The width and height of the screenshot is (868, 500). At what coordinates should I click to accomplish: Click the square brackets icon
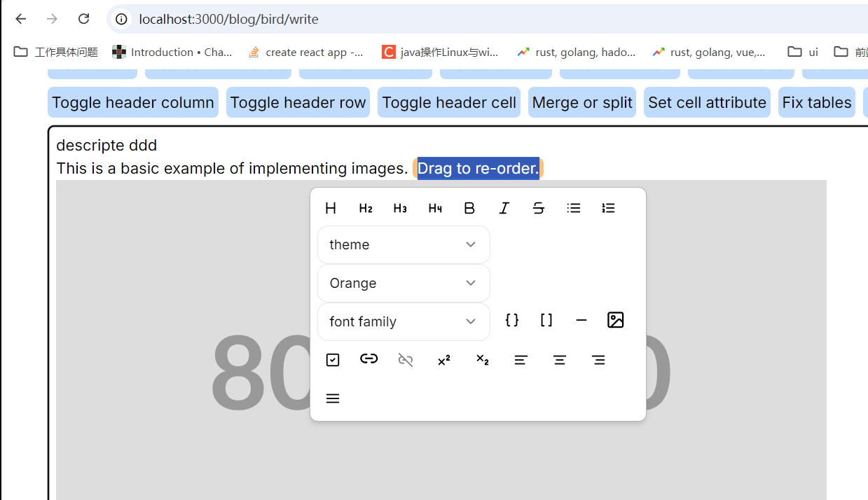[546, 320]
